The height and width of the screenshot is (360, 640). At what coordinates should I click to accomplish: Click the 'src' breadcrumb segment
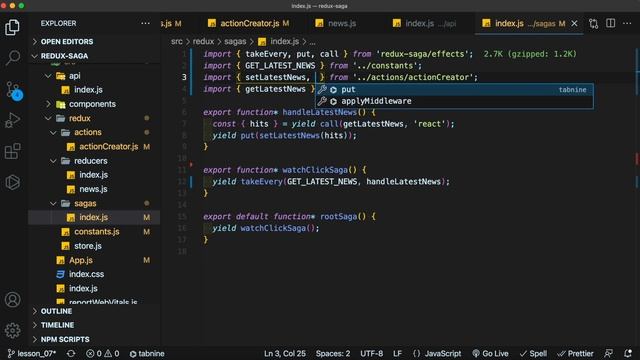pos(177,42)
